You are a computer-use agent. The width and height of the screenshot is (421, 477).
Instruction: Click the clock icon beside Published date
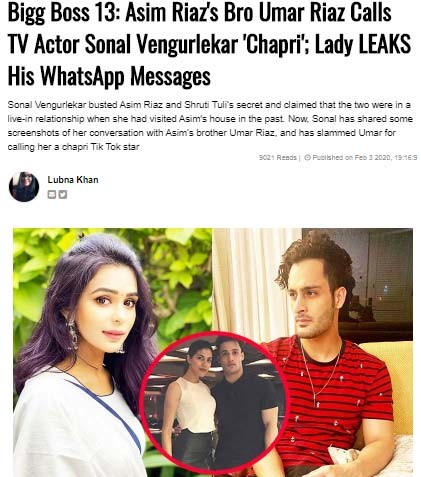[307, 157]
